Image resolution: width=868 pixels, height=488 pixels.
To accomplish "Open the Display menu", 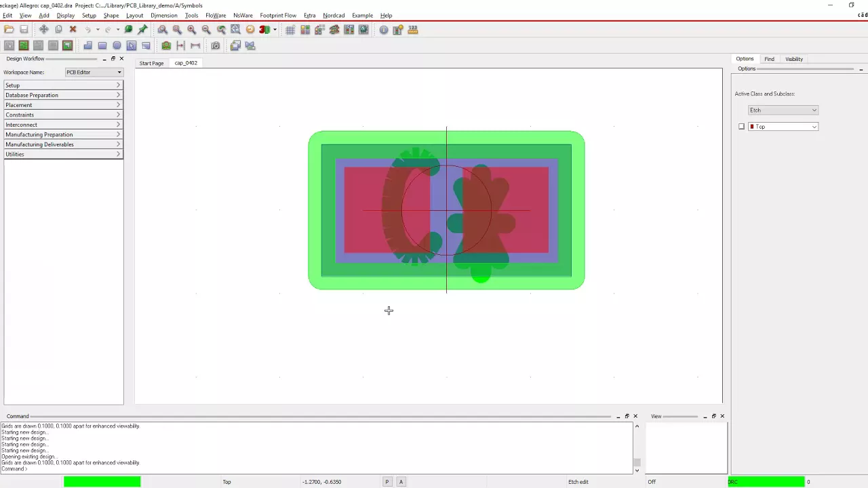I will coord(66,15).
